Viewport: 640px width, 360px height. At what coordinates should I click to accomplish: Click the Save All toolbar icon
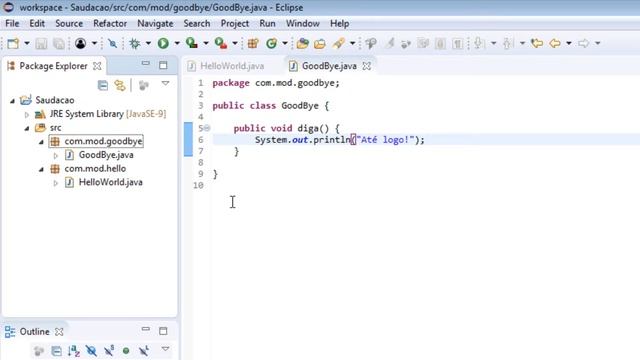tap(59, 43)
